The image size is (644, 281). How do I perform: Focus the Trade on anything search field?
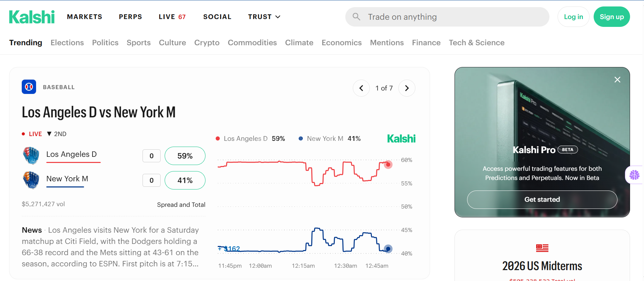(x=447, y=17)
